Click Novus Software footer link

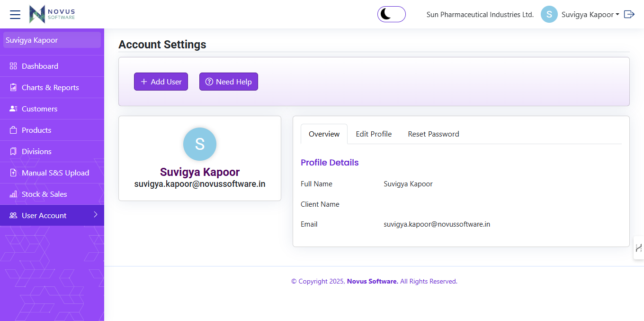(x=373, y=281)
